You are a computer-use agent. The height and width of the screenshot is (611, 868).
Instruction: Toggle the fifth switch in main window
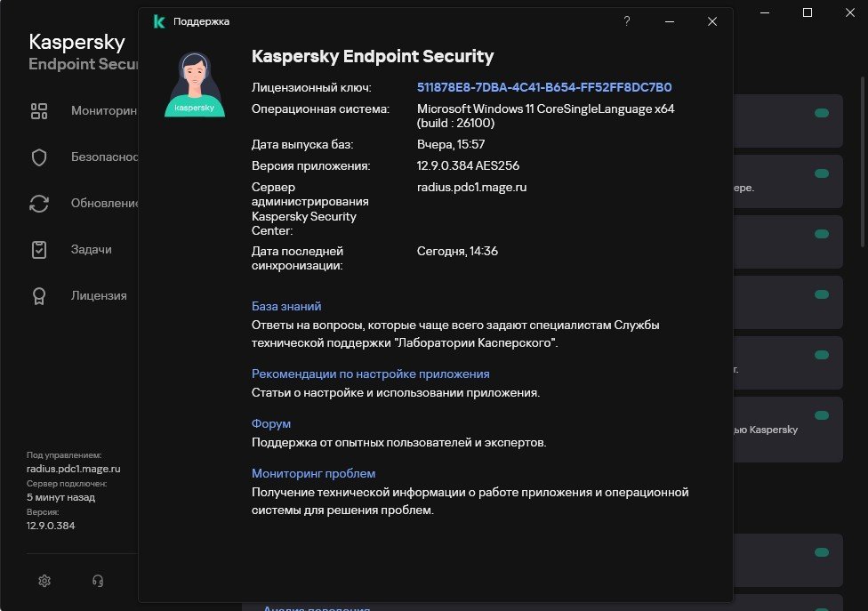coord(822,355)
